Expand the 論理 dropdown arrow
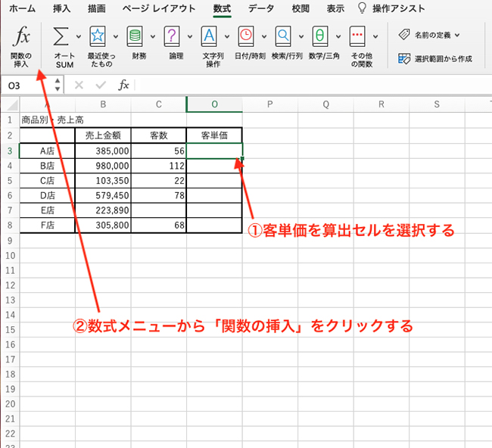The height and width of the screenshot is (448, 492). [190, 37]
